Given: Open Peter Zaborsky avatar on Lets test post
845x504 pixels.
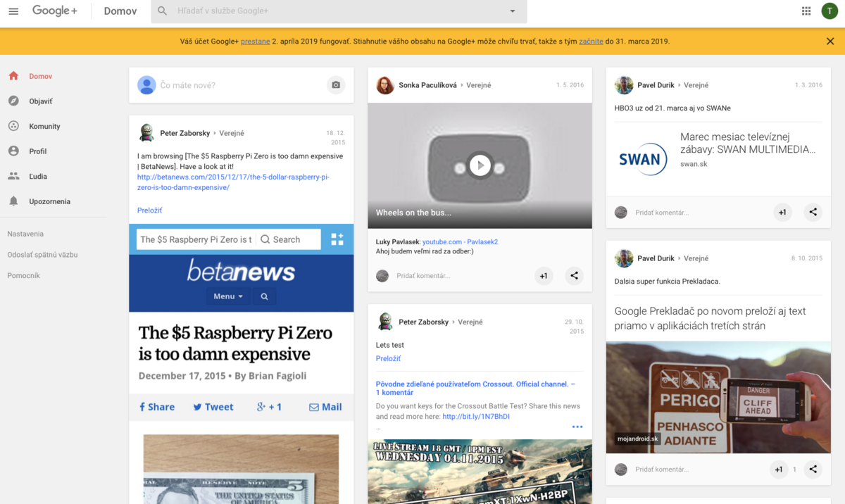Looking at the screenshot, I should coord(385,322).
